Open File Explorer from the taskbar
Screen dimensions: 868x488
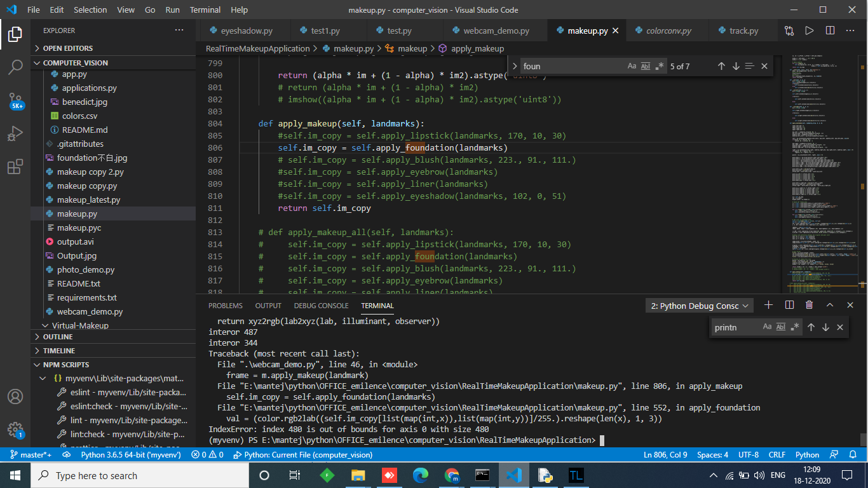point(358,475)
